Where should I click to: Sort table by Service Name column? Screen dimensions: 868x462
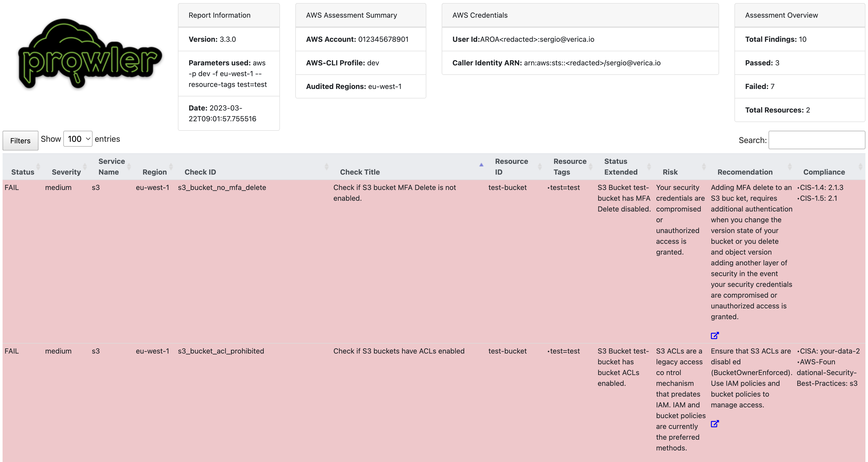tap(112, 166)
